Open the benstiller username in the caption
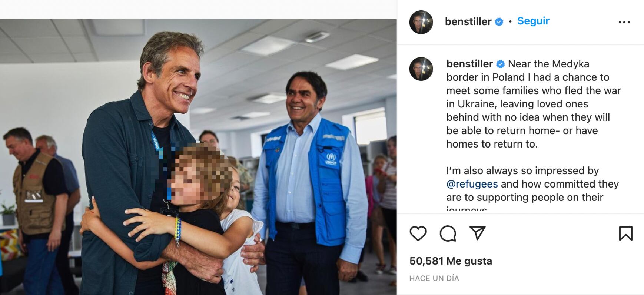Image resolution: width=644 pixels, height=295 pixels. coord(469,64)
